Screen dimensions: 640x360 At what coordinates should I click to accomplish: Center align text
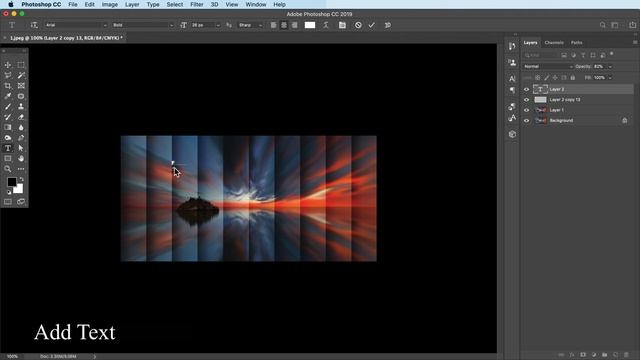coord(284,25)
